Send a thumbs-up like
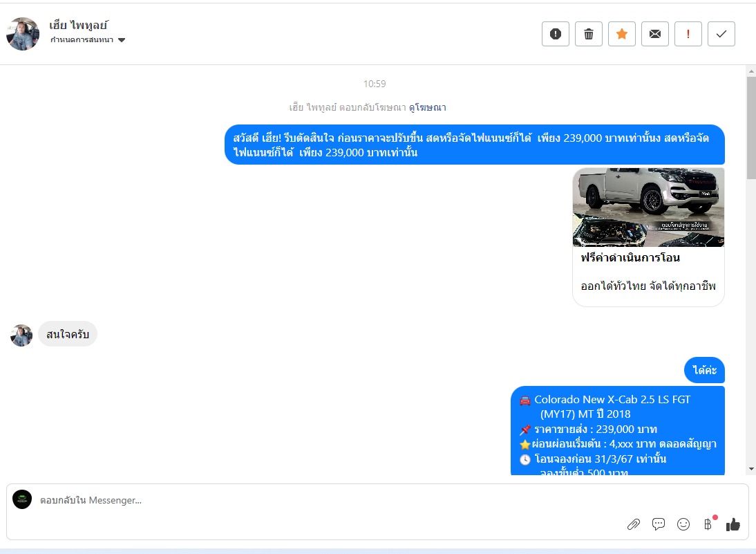The height and width of the screenshot is (554, 756). [x=733, y=524]
